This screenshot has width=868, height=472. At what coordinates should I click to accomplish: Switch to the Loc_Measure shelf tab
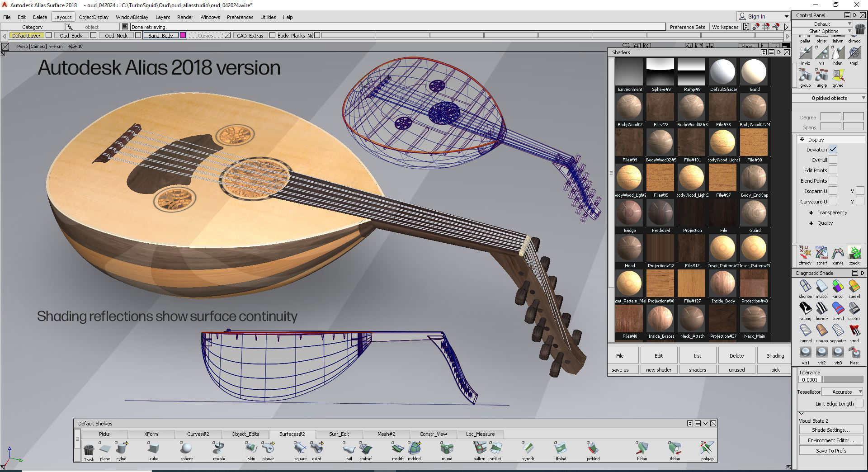point(480,434)
